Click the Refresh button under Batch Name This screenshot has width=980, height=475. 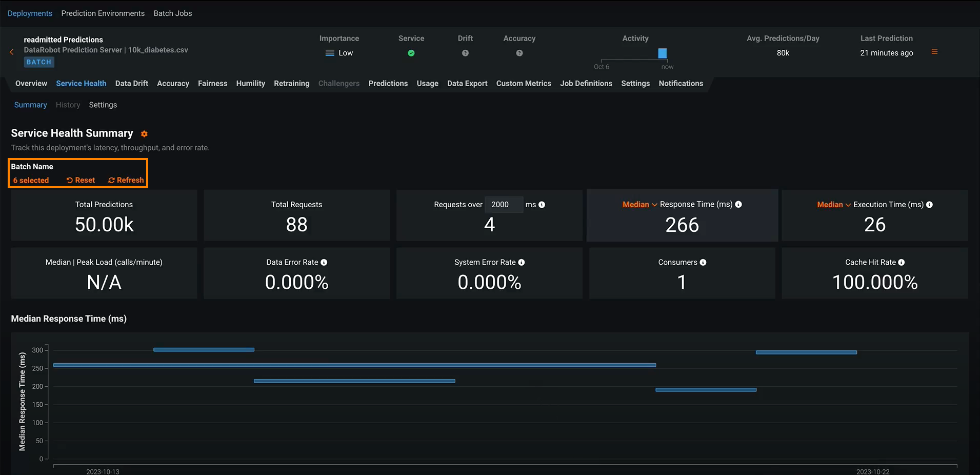(x=126, y=181)
